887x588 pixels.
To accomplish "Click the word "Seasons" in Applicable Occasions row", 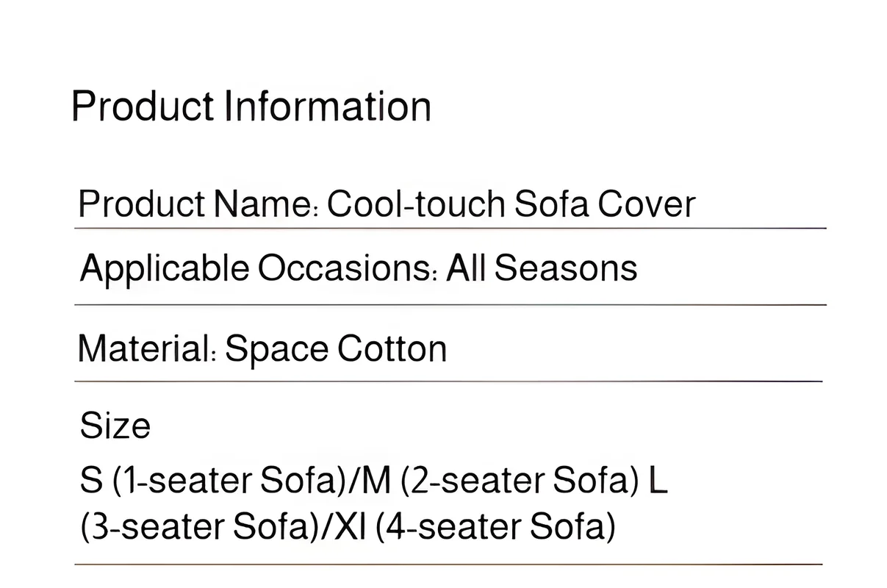I will (566, 268).
